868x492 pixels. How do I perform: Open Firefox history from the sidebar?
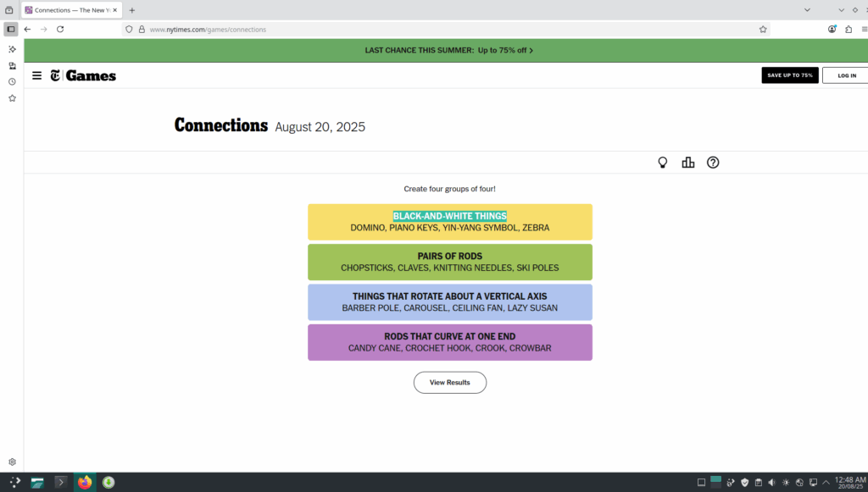coord(12,82)
